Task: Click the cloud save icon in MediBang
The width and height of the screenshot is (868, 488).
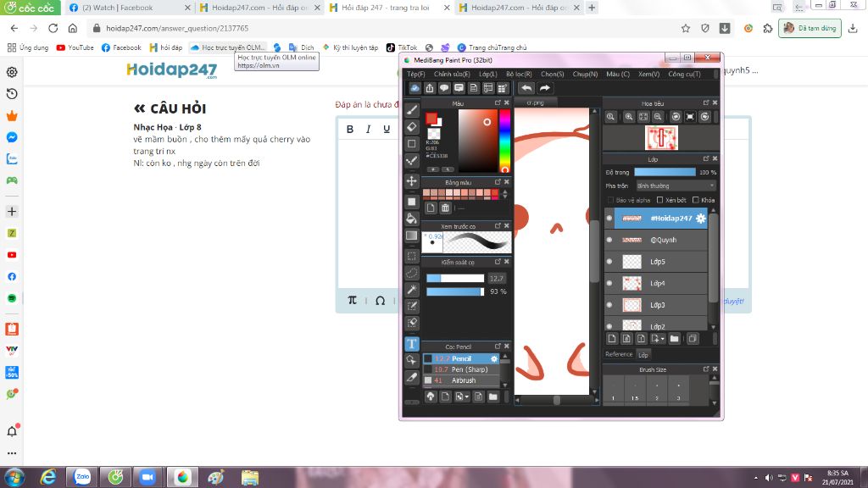Action: point(415,88)
